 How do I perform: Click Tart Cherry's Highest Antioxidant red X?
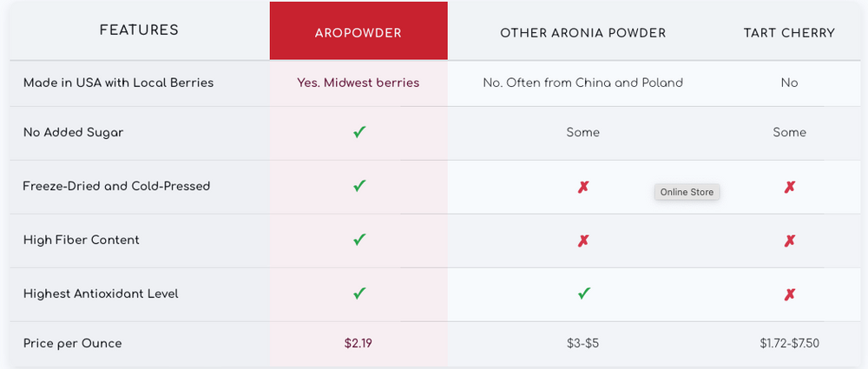tap(789, 294)
